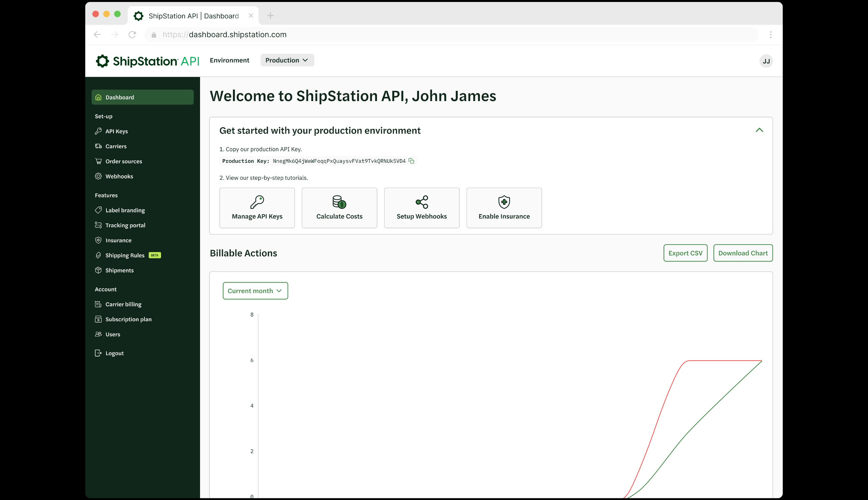
Task: Click the Download Chart button
Action: 743,253
